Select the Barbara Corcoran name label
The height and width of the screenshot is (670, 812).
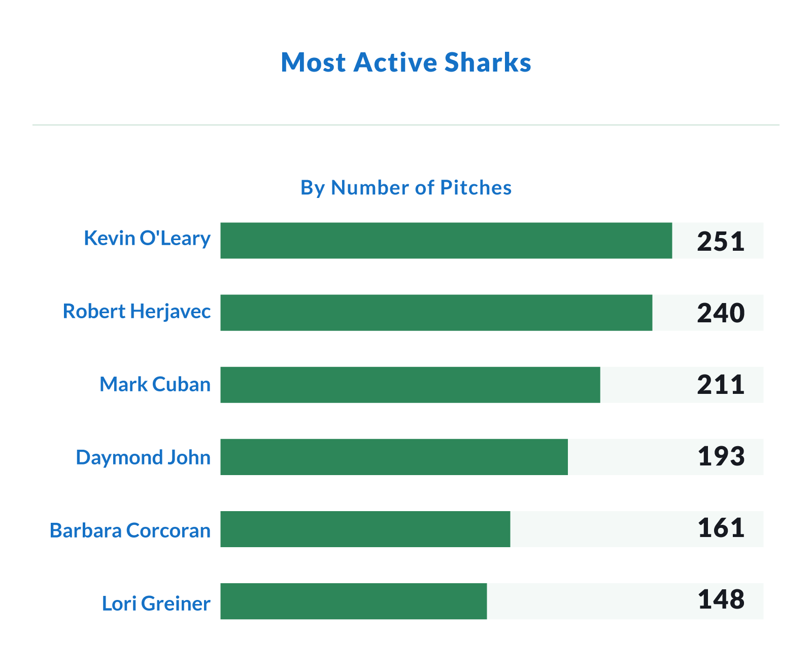point(130,531)
